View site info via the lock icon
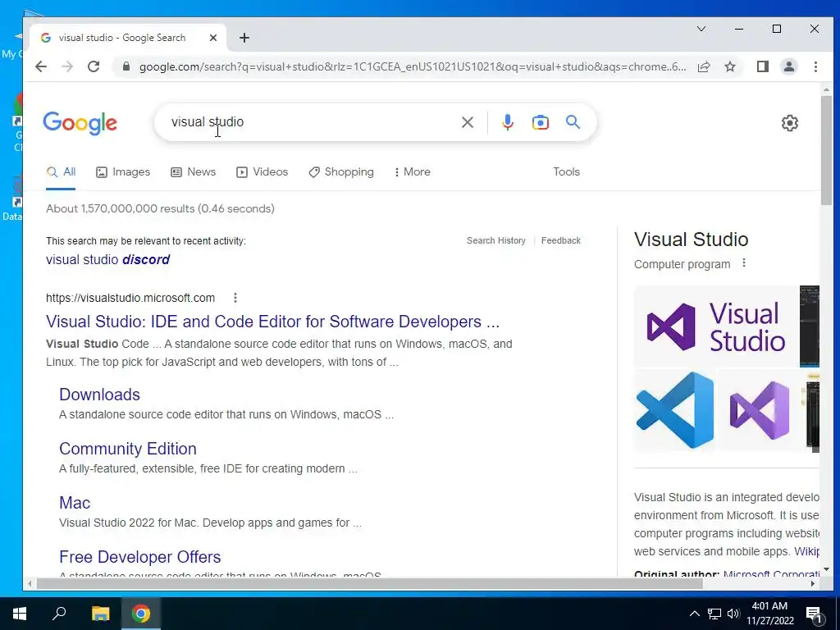 pos(126,66)
